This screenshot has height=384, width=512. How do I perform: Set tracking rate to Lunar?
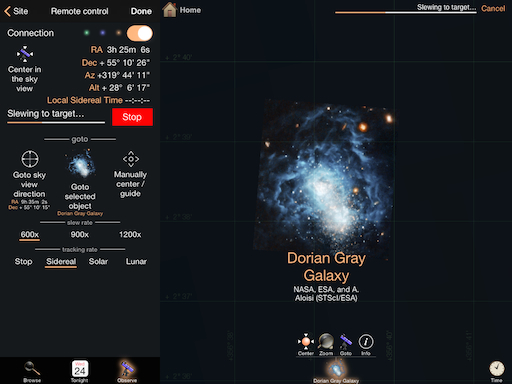pos(136,262)
